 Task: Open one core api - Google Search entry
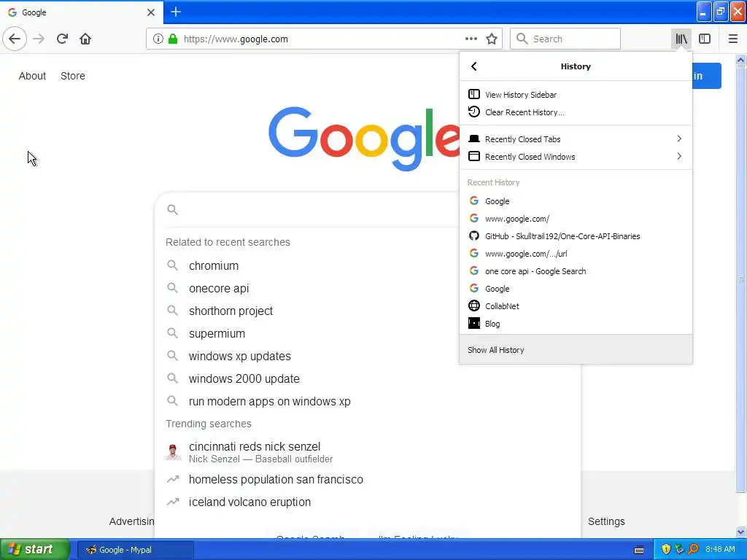576,271
